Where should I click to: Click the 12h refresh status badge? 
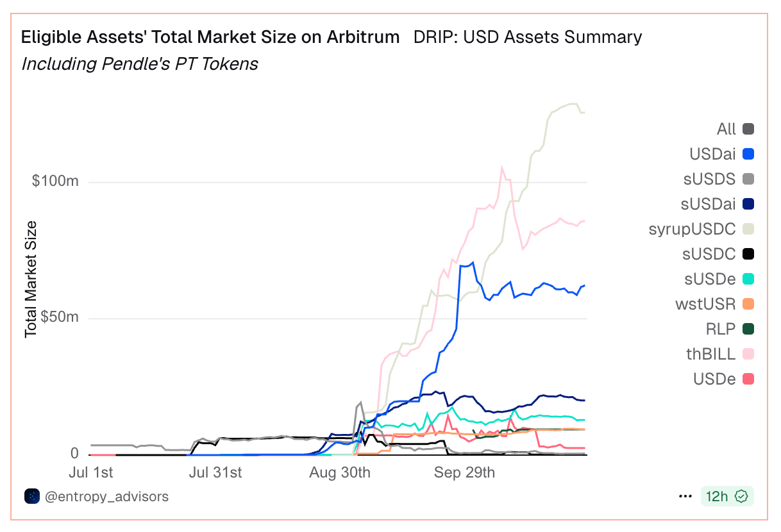click(726, 496)
